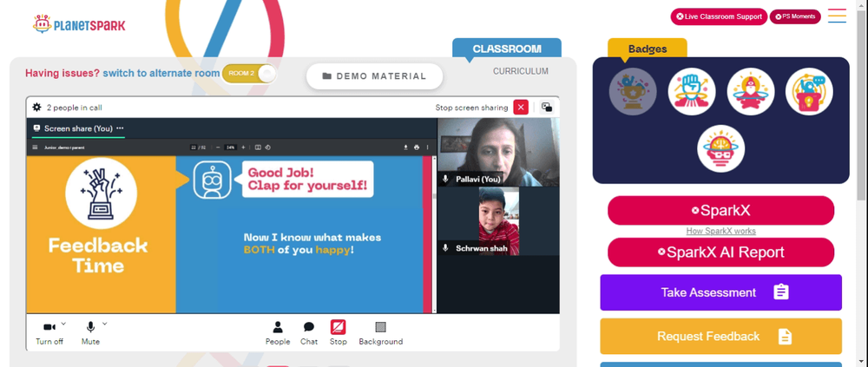
Task: Select the raised fist badge
Action: click(x=692, y=91)
